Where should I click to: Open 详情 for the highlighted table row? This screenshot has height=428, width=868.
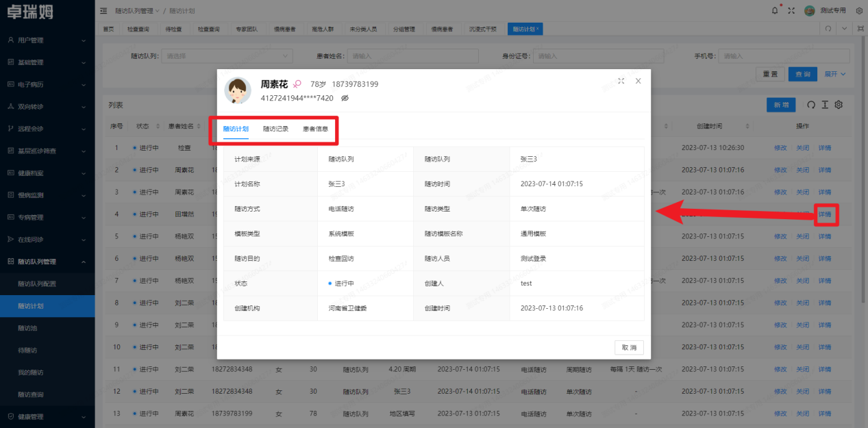[825, 214]
